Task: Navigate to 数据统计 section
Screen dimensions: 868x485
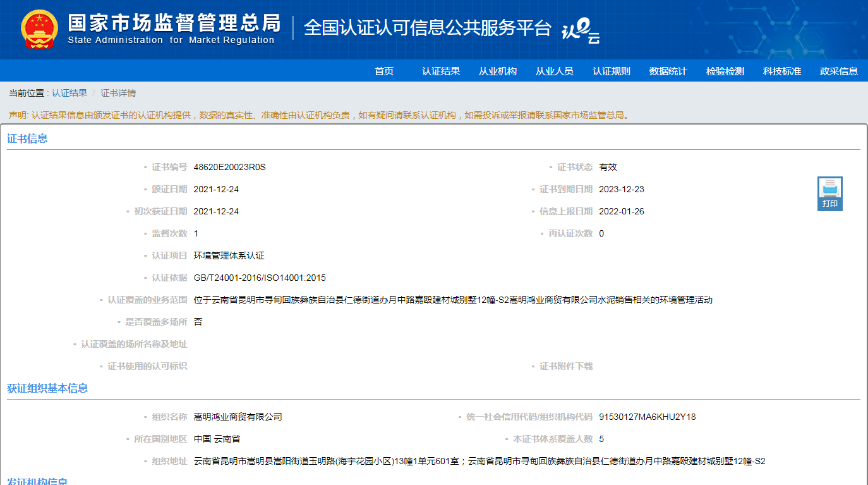Action: 668,71
